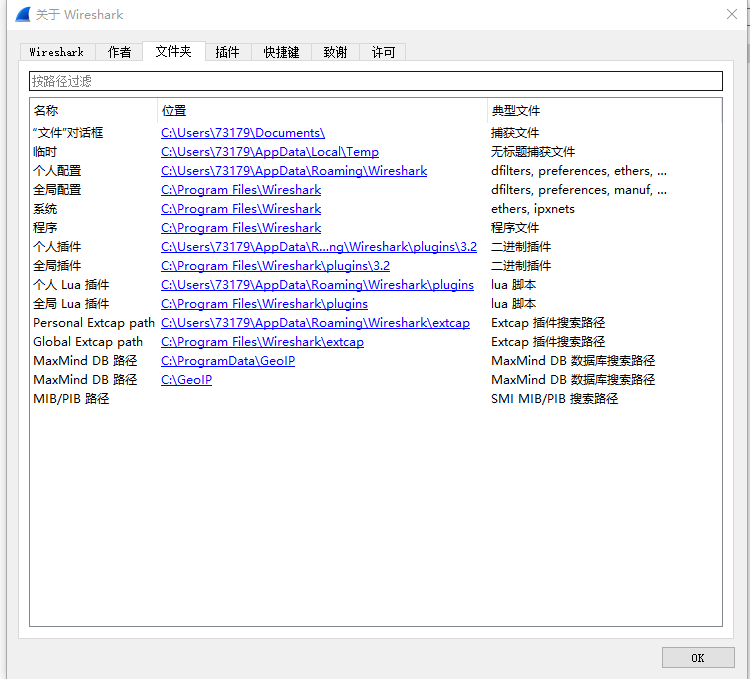Click the 捕获文件 typical file cell

[515, 132]
